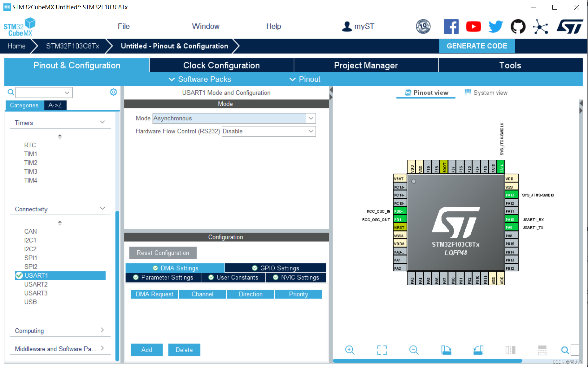Open the Window menu
588x367 pixels.
click(x=206, y=26)
